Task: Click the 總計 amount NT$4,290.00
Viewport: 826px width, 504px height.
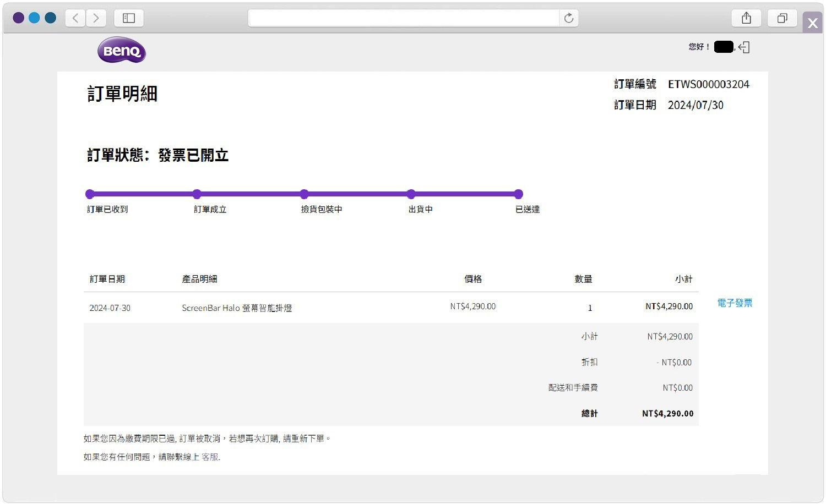Action: click(x=667, y=414)
